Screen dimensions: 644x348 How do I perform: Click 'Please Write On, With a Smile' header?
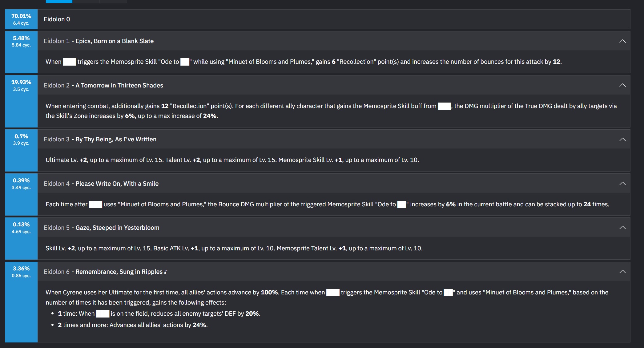pyautogui.click(x=117, y=184)
